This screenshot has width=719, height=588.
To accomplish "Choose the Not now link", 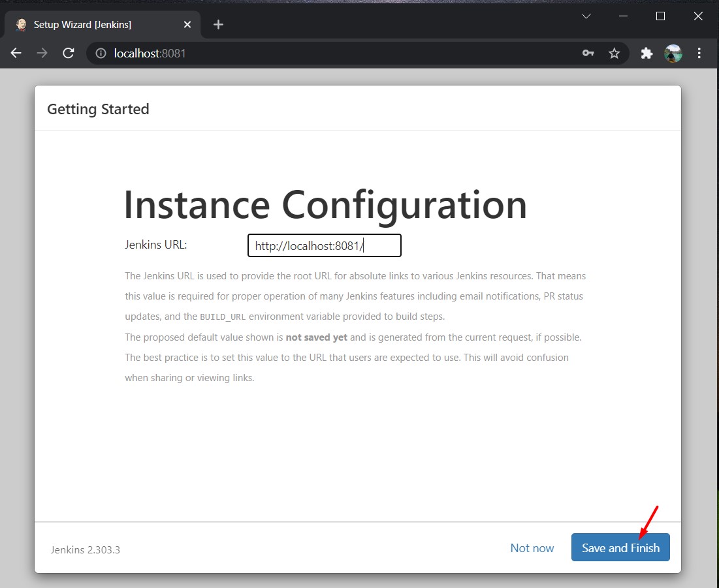I will (532, 548).
